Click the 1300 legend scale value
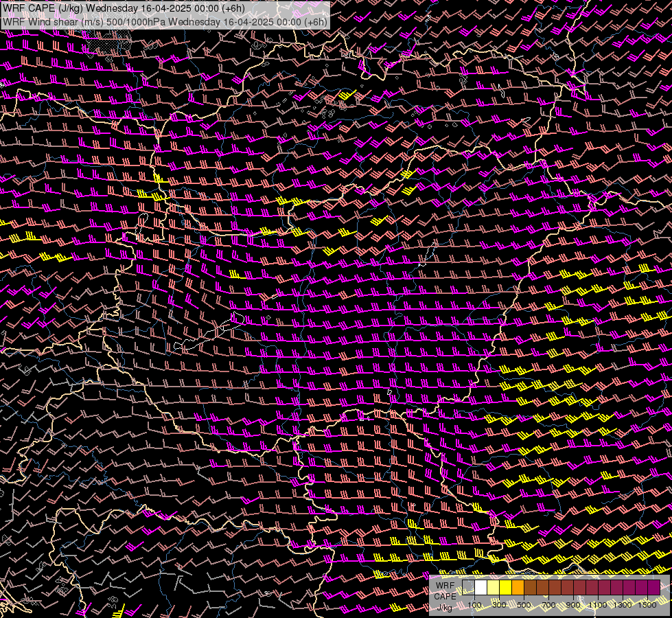The height and width of the screenshot is (618, 672). tap(623, 605)
